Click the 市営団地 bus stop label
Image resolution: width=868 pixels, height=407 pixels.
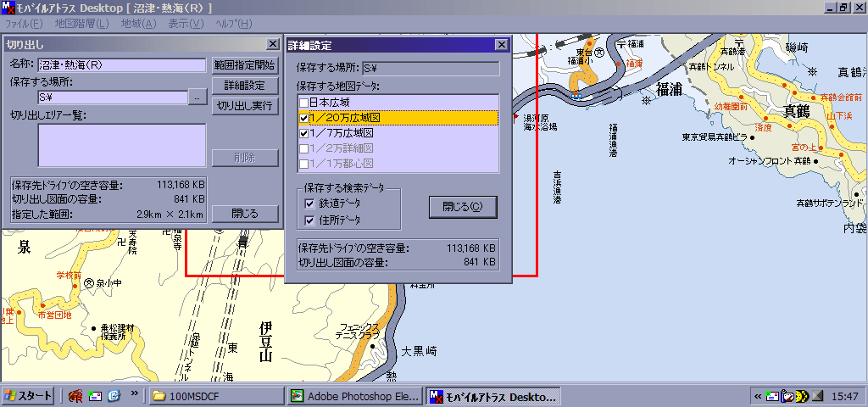[55, 315]
